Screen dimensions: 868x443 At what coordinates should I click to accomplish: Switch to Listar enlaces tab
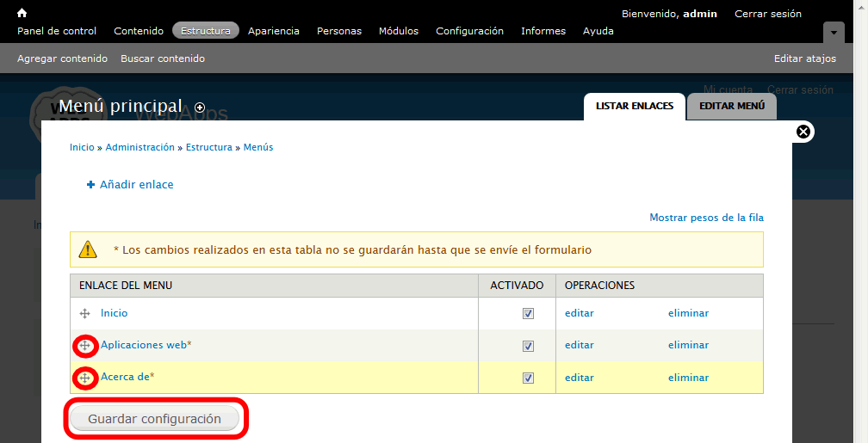635,106
